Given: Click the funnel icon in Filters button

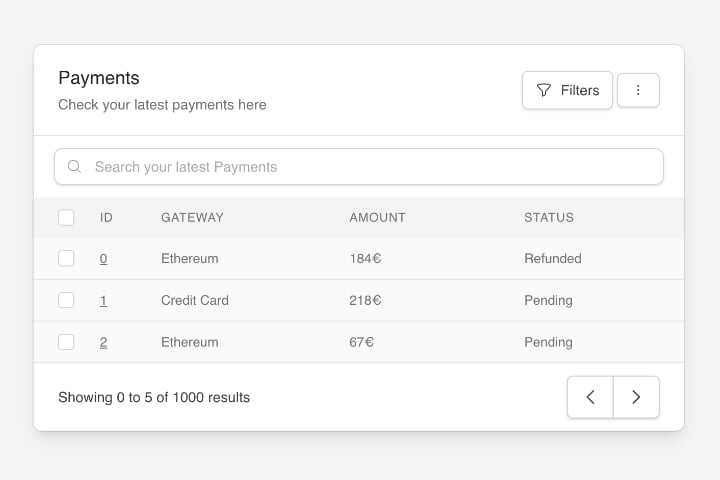Looking at the screenshot, I should [x=544, y=90].
